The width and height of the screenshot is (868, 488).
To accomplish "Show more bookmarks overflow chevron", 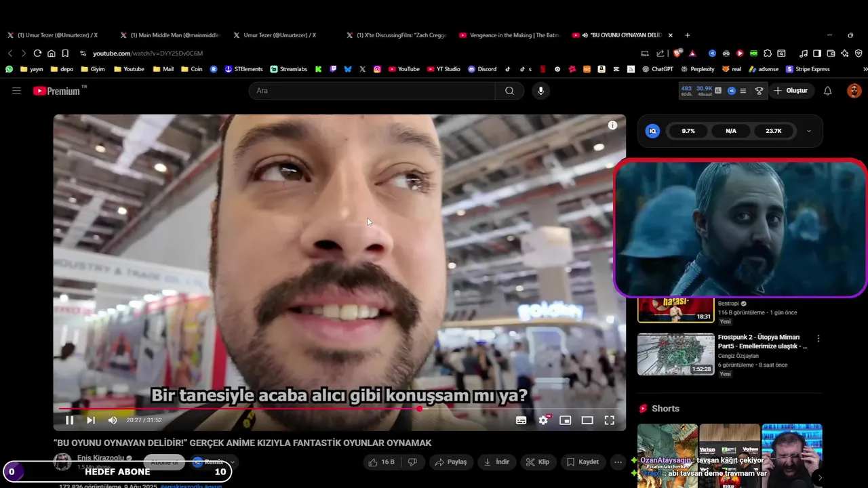I will [865, 69].
